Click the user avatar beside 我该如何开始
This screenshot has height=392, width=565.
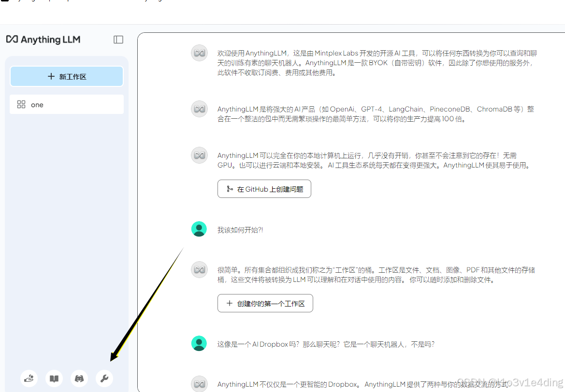click(x=199, y=229)
